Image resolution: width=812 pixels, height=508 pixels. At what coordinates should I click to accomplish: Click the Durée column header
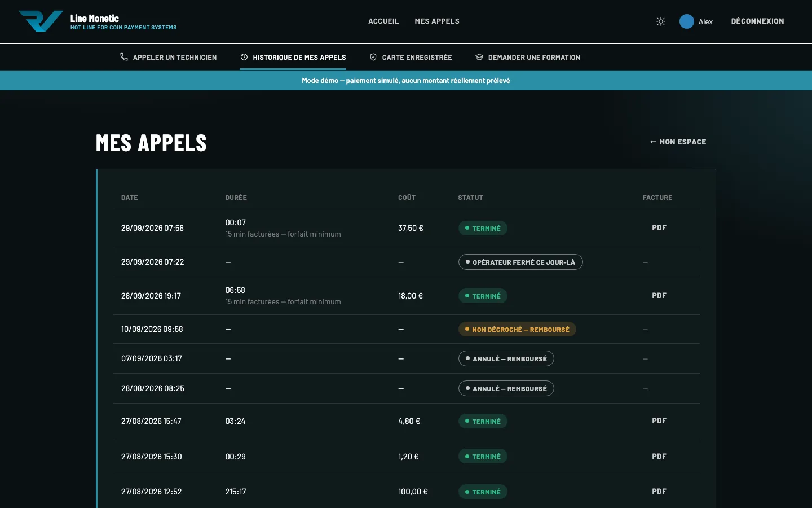pos(236,198)
